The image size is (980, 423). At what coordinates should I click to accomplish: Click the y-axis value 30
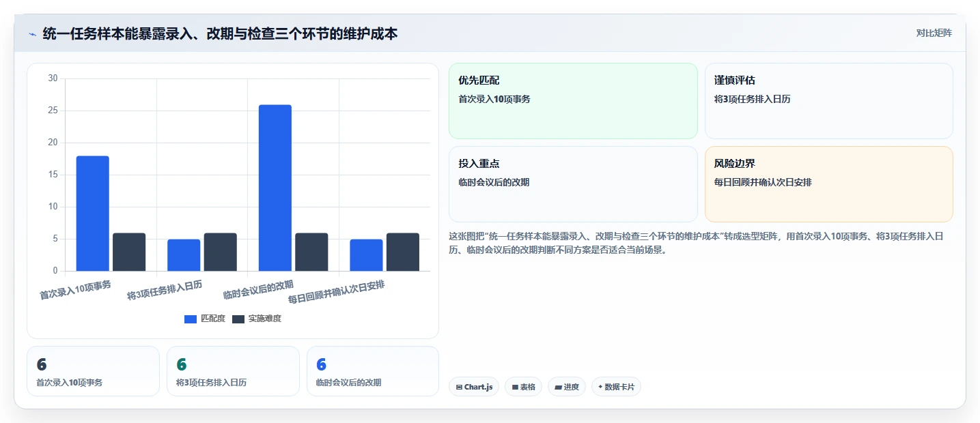[x=53, y=78]
